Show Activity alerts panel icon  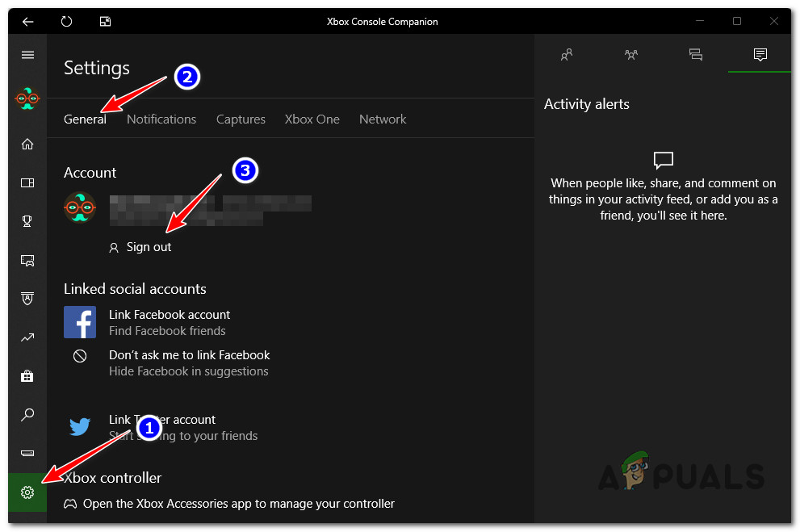[760, 54]
